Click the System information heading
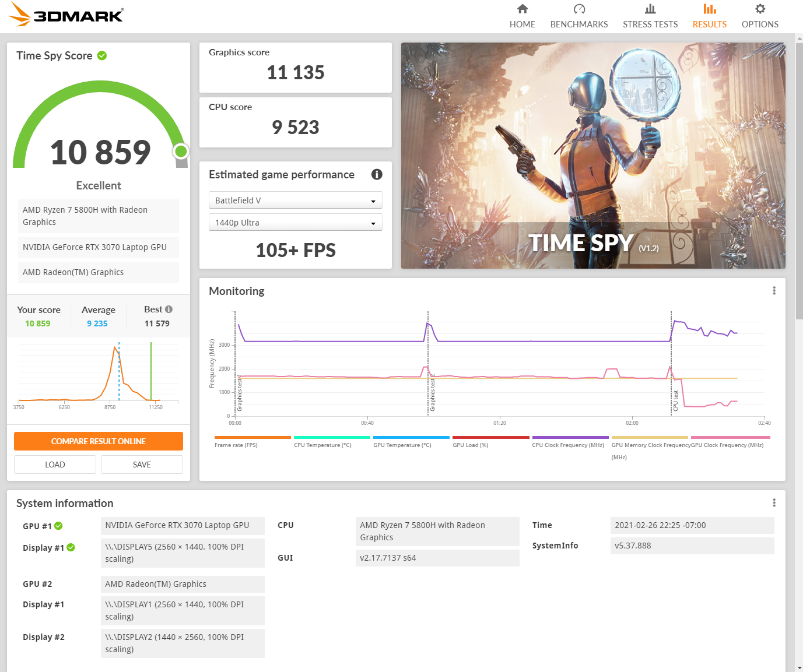 tap(65, 503)
